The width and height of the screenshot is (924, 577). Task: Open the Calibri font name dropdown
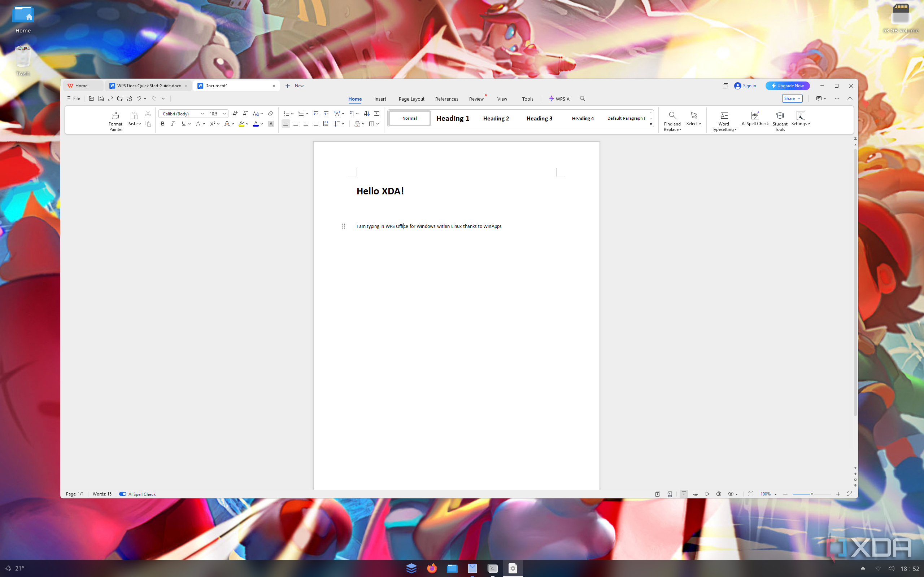coord(202,113)
